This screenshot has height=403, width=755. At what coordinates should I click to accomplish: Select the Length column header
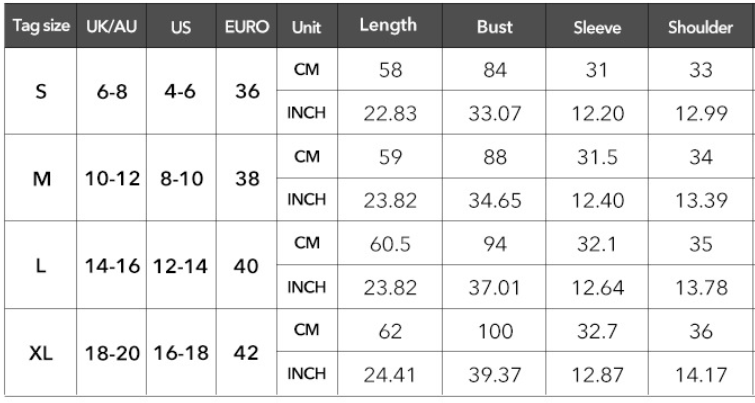[x=390, y=26]
